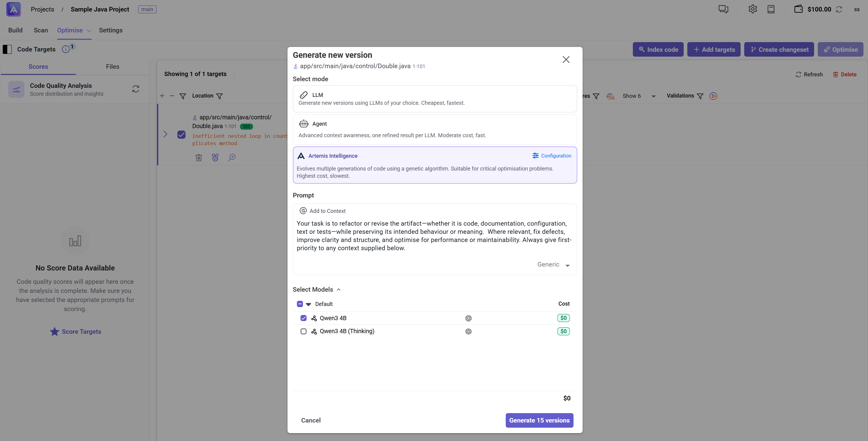Refresh the Code Quality Analysis panel
This screenshot has width=868, height=441.
coord(136,89)
